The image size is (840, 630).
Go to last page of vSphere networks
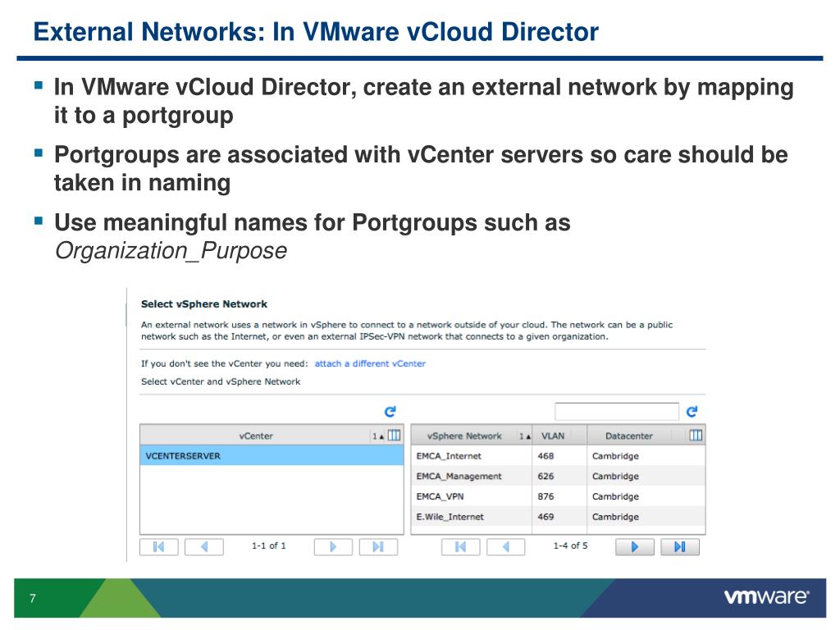[680, 547]
